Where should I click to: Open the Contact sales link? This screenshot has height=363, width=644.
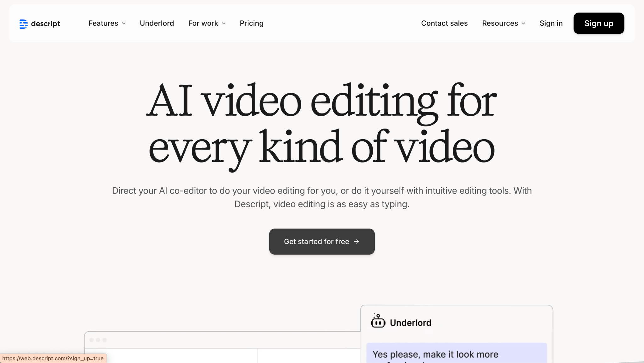[x=444, y=23]
